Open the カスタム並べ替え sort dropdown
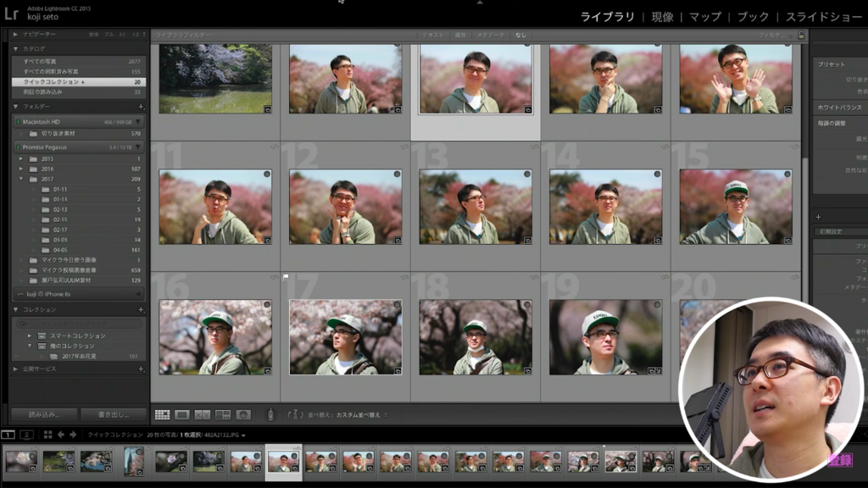868x488 pixels. (361, 415)
